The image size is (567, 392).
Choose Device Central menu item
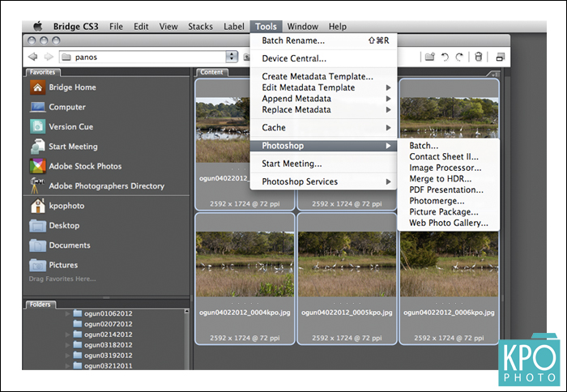[x=324, y=58]
